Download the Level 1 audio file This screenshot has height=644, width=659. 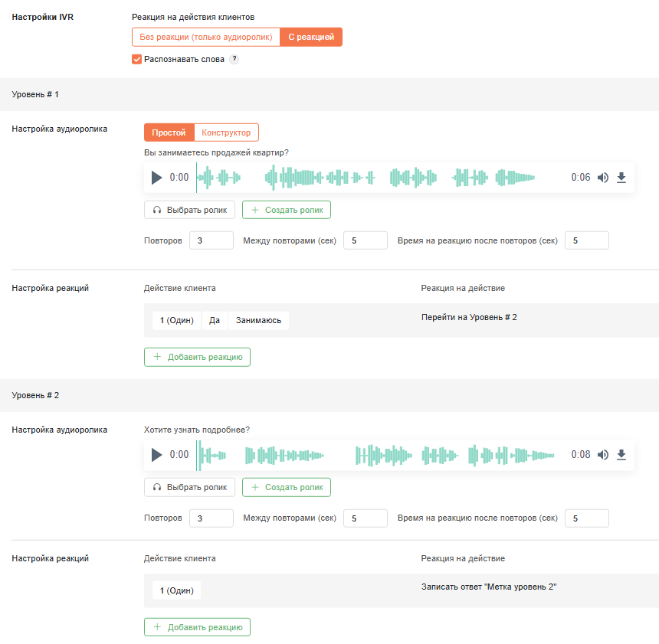[x=621, y=178]
